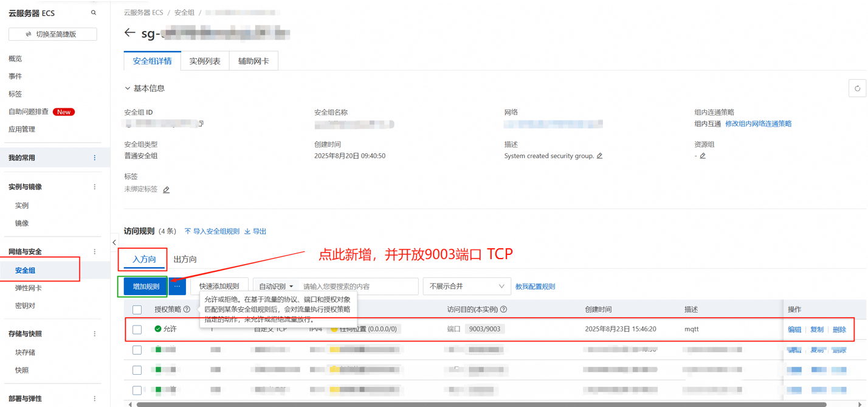Go to 块存储 in the sidebar

point(26,352)
